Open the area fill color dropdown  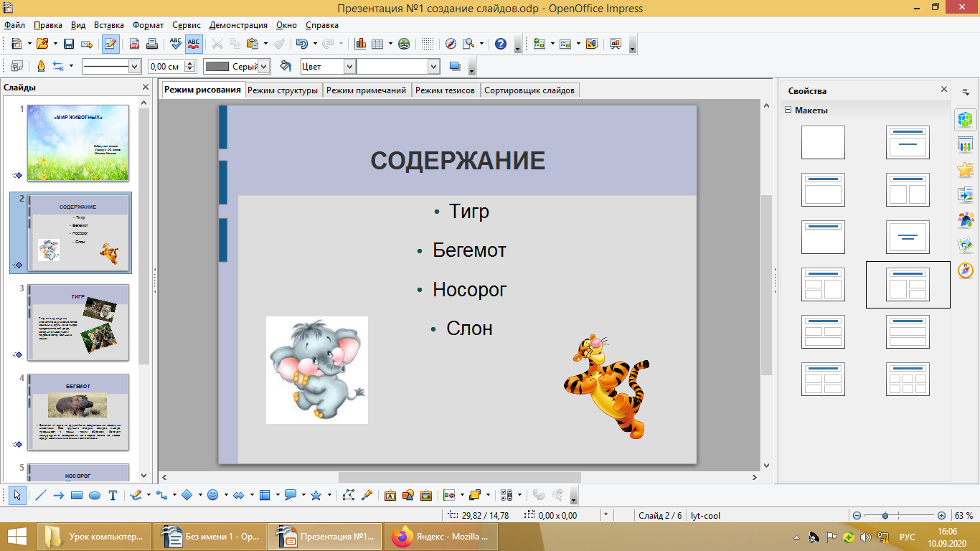click(433, 66)
